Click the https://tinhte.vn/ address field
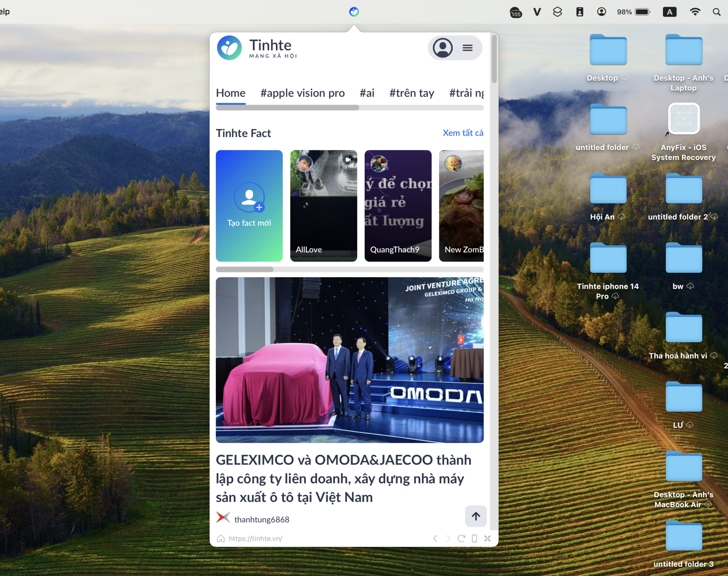728x576 pixels. 256,538
